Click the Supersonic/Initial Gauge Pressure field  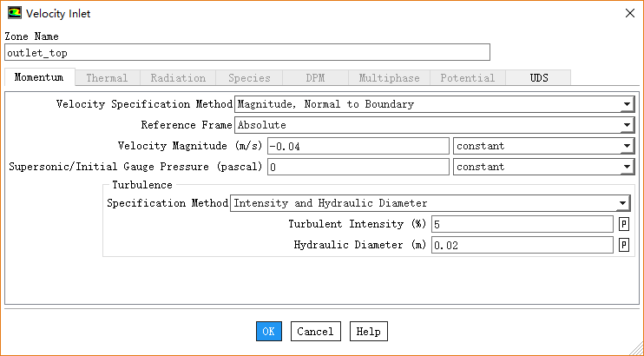tap(358, 167)
